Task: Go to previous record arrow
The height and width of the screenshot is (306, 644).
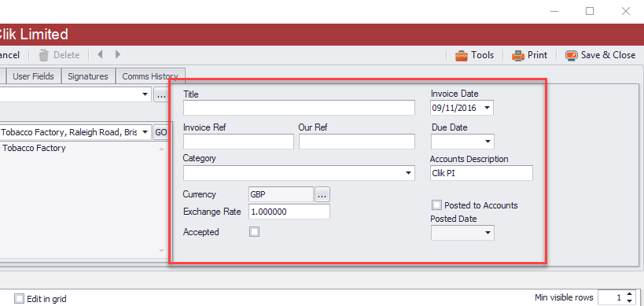Action: [x=100, y=54]
